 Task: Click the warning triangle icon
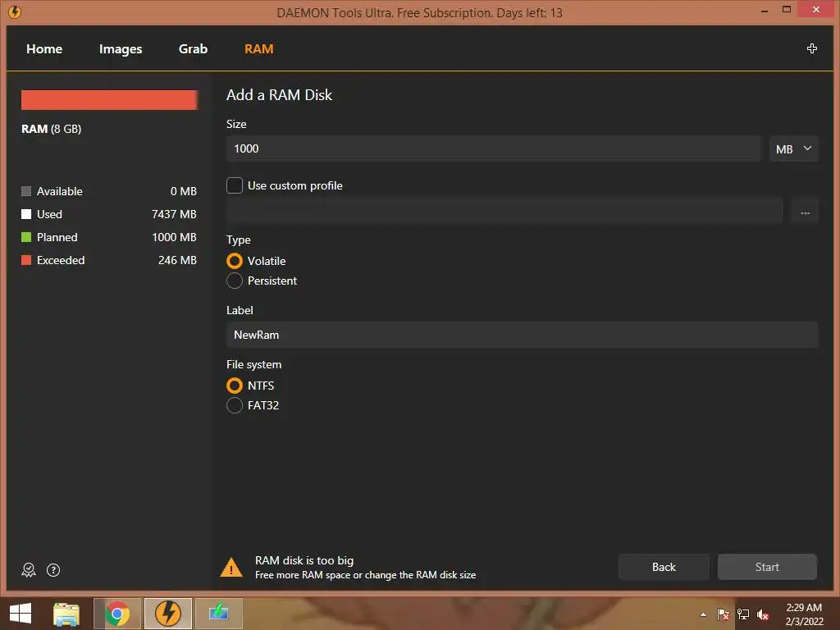point(231,568)
